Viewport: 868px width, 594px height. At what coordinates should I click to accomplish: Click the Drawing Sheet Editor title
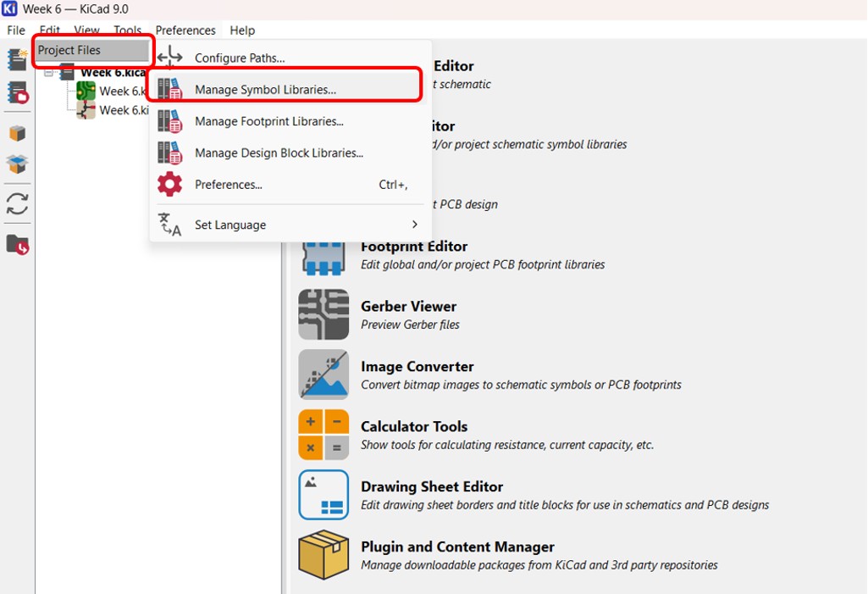[432, 486]
